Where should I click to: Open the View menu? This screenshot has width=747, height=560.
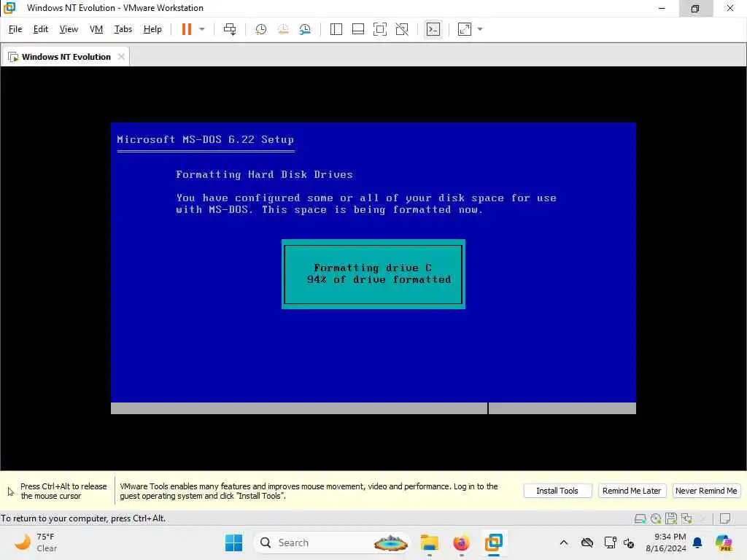(69, 29)
